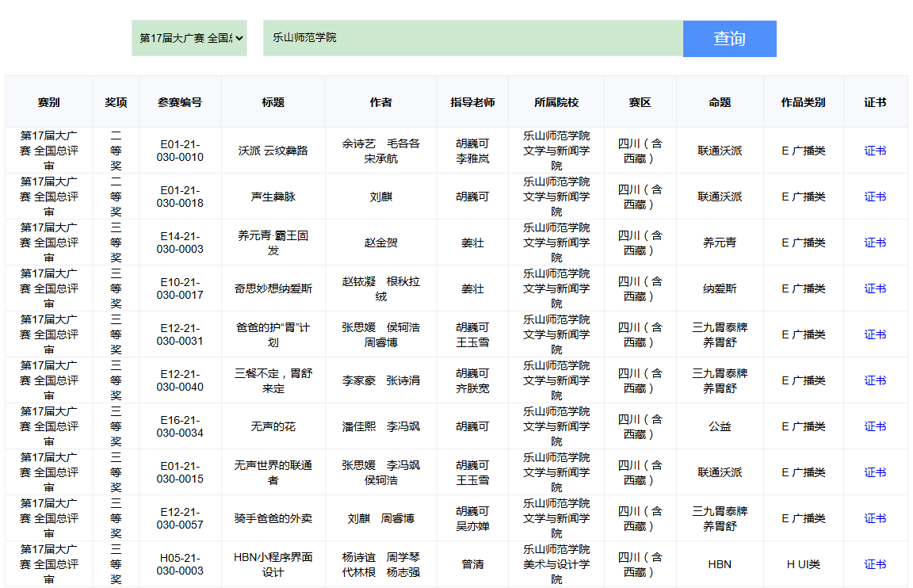Click the title cell 沃派 云纹舞路
Image resolution: width=913 pixels, height=588 pixels.
(273, 151)
